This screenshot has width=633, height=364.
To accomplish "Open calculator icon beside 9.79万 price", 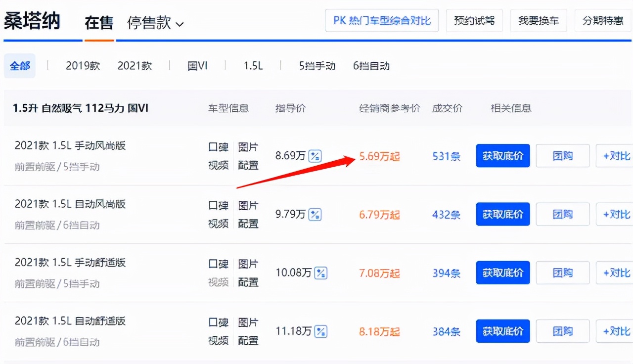I will pos(315,215).
